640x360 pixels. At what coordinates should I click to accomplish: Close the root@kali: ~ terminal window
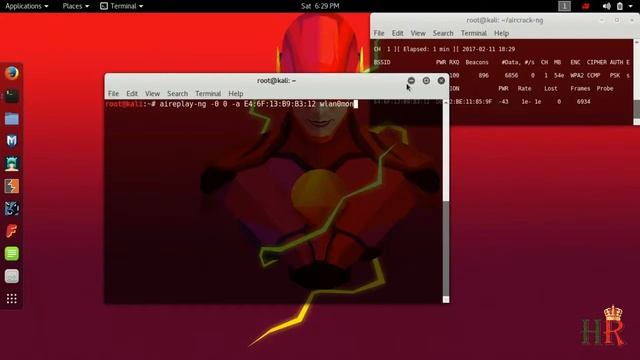(441, 81)
